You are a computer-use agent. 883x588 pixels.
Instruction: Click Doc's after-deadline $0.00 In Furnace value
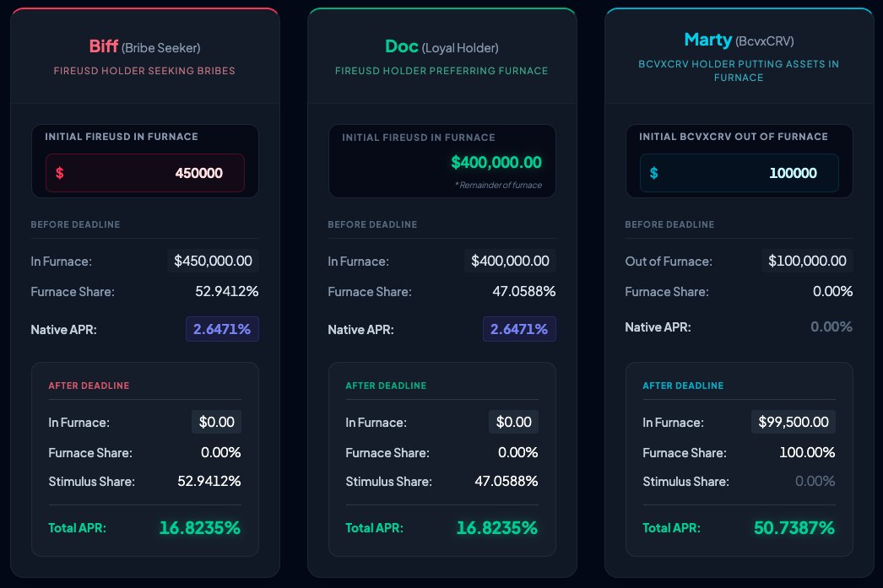click(x=513, y=422)
